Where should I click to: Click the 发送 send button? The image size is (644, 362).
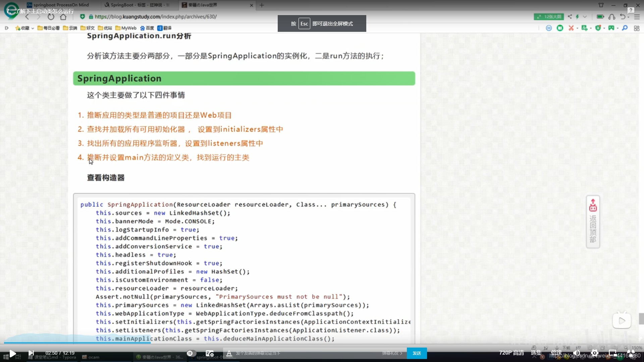[417, 353]
